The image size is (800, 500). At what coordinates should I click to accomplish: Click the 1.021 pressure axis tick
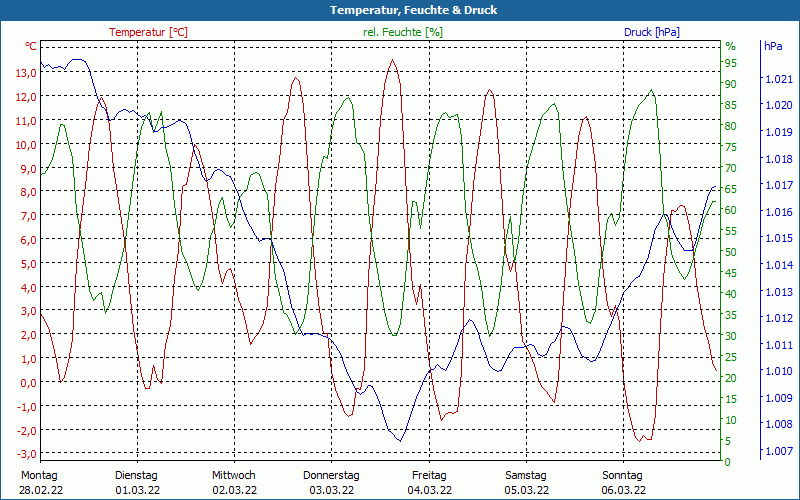click(x=777, y=79)
